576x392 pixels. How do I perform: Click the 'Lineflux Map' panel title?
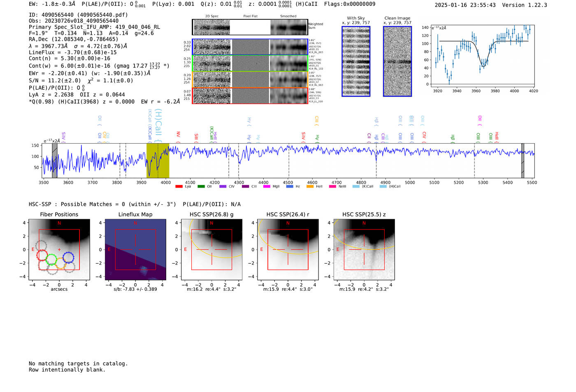click(x=135, y=214)
